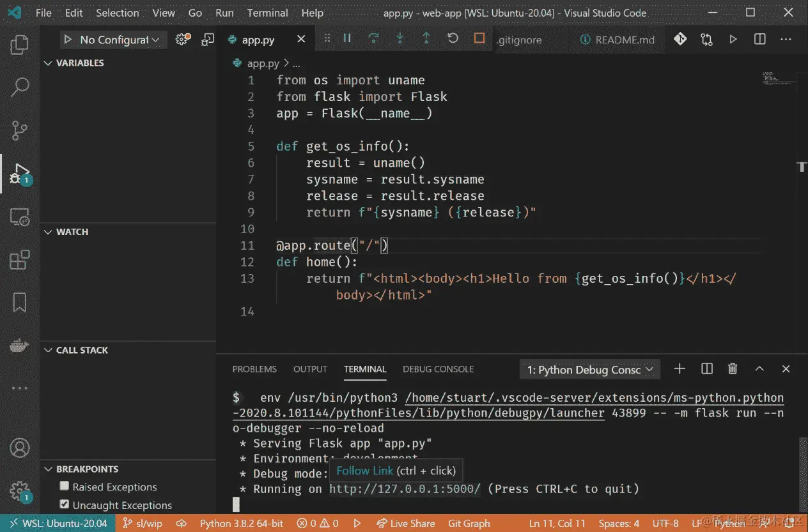Screen dimensions: 808x532
Task: Disable the Uncaught Exceptions breakpoint checkbox
Action: click(65, 504)
